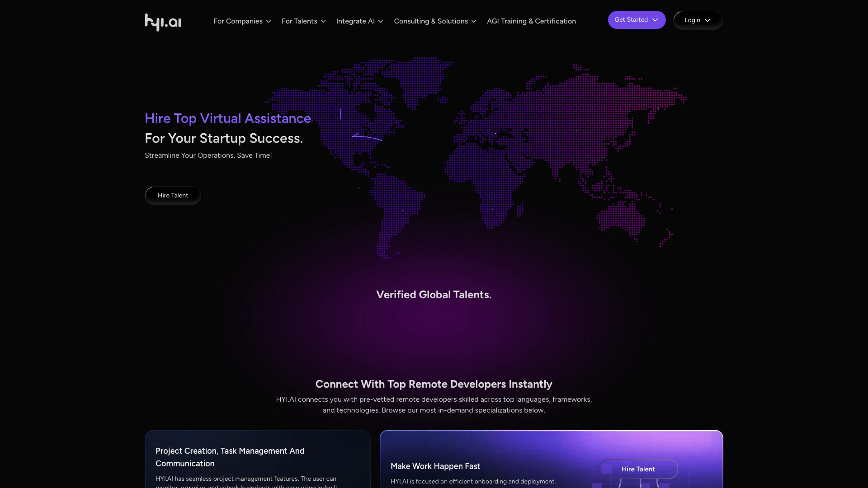Viewport: 868px width, 488px height.
Task: Click chevron arrow beside For Companies
Action: (x=269, y=21)
